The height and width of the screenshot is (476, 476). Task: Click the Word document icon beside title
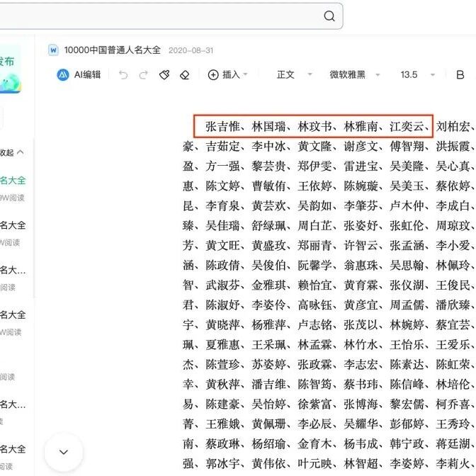tap(53, 50)
